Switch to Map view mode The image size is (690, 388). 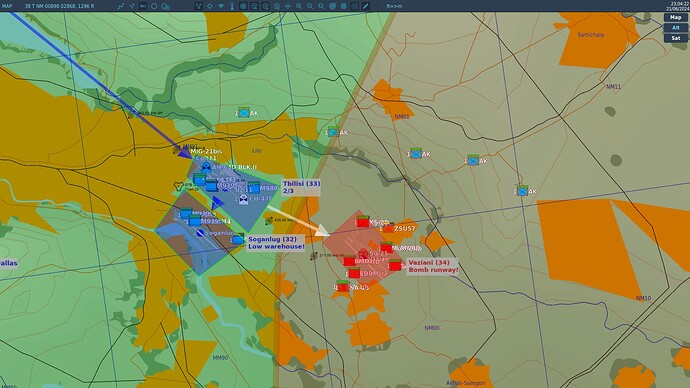(675, 17)
